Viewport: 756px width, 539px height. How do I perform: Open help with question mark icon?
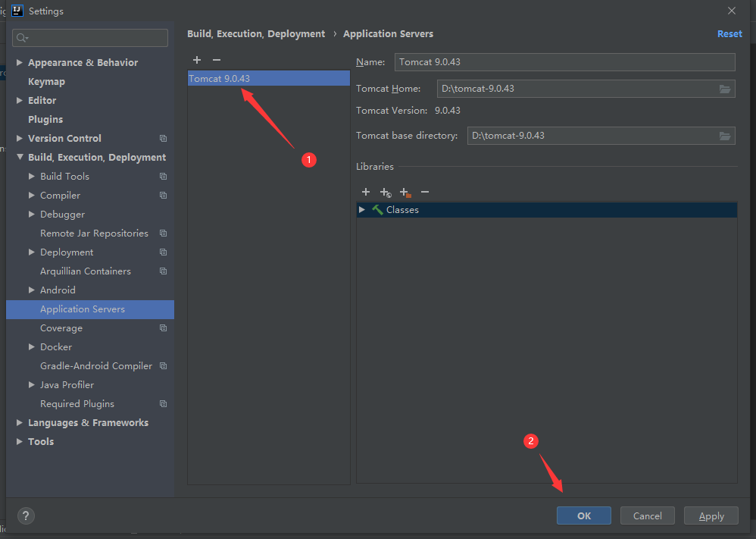pyautogui.click(x=26, y=515)
